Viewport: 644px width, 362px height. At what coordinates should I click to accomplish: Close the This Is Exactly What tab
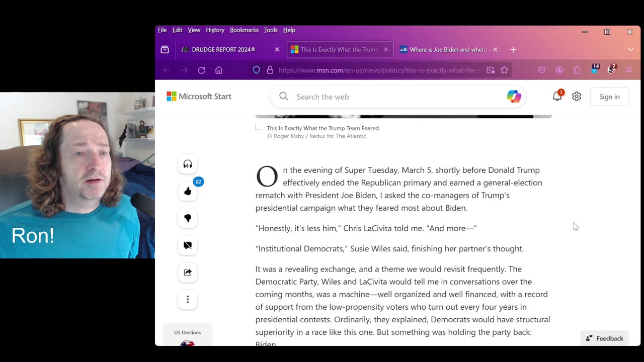(x=386, y=49)
